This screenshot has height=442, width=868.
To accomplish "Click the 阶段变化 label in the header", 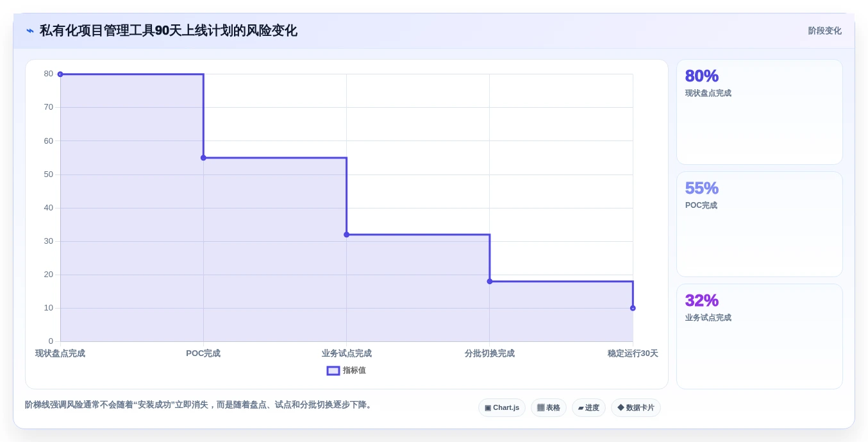I will pyautogui.click(x=824, y=31).
